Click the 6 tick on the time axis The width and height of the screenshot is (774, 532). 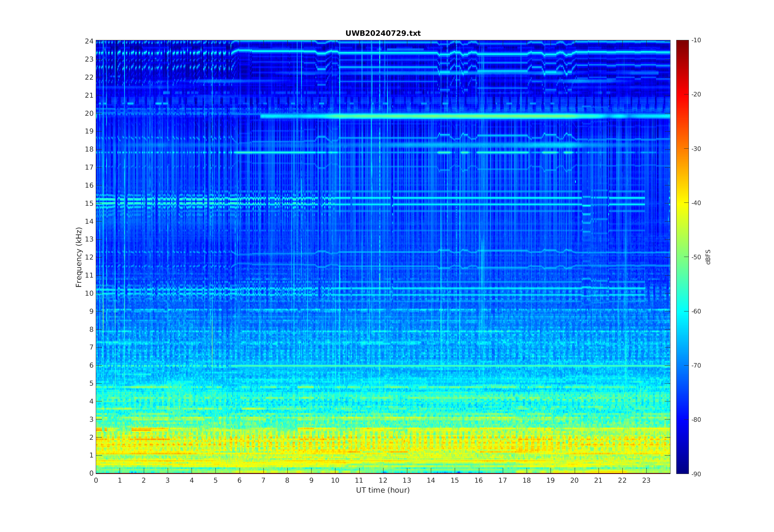[239, 480]
